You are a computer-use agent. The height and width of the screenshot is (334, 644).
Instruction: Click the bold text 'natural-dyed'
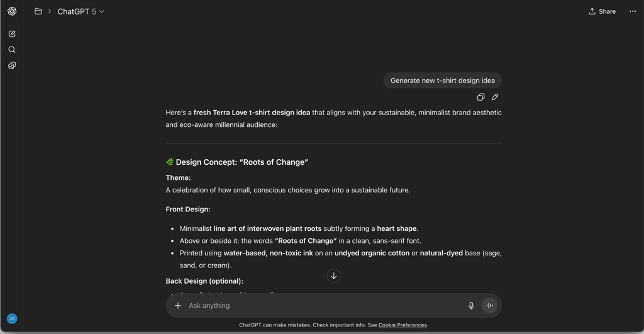[441, 253]
